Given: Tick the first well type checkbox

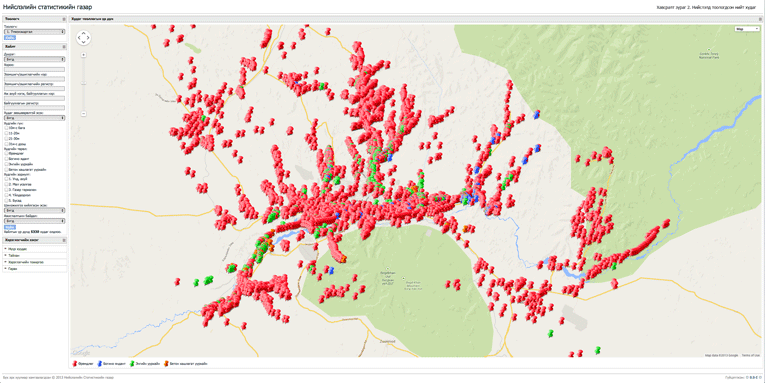Looking at the screenshot, I should pos(6,153).
